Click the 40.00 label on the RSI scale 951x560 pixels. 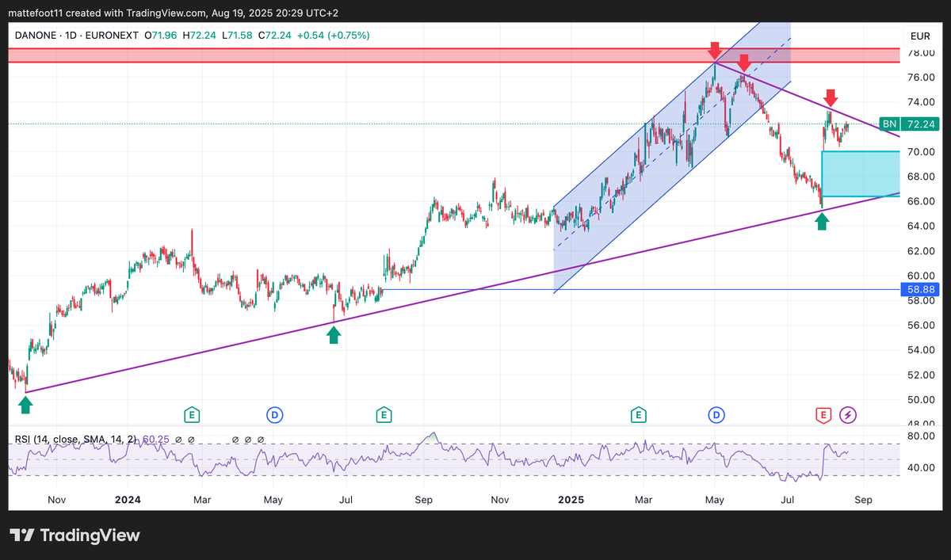(x=922, y=468)
